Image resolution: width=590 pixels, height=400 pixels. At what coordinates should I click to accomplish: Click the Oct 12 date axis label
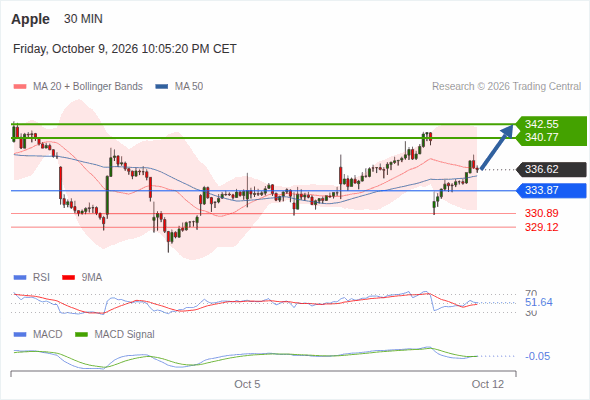[x=488, y=384]
